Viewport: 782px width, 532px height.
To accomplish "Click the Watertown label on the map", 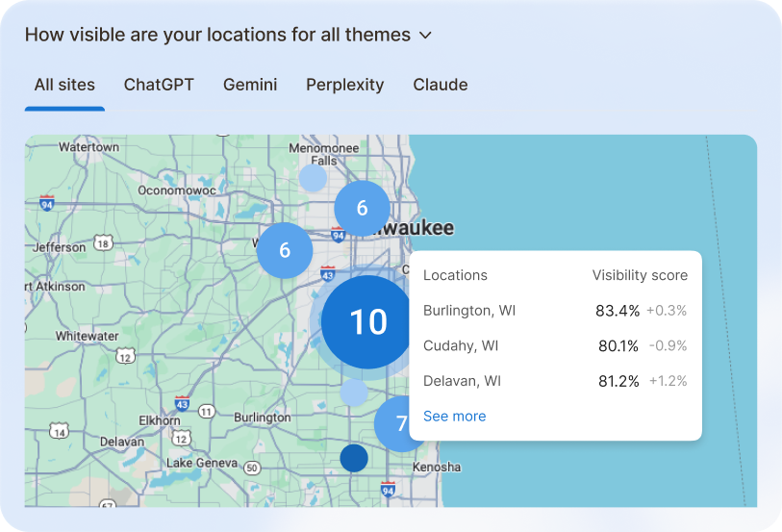I will click(x=88, y=147).
